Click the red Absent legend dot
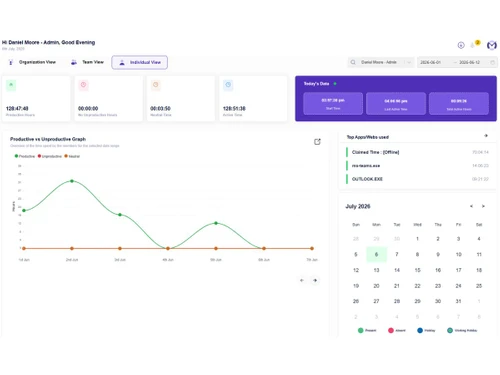Screen dimensions: 500x375 point(391,330)
